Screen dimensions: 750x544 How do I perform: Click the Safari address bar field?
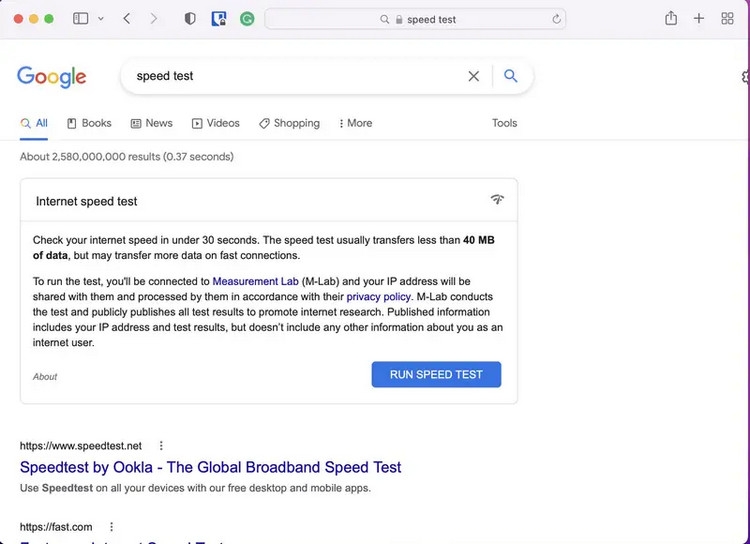(x=415, y=19)
